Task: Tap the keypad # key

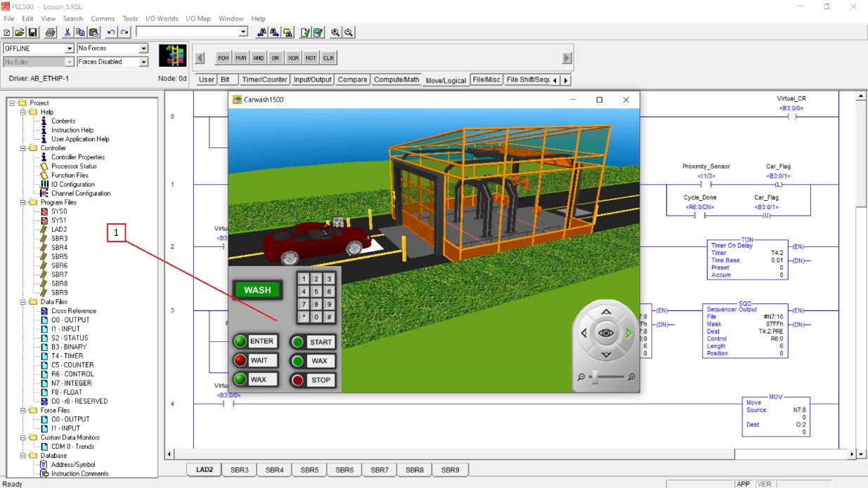Action: (329, 317)
